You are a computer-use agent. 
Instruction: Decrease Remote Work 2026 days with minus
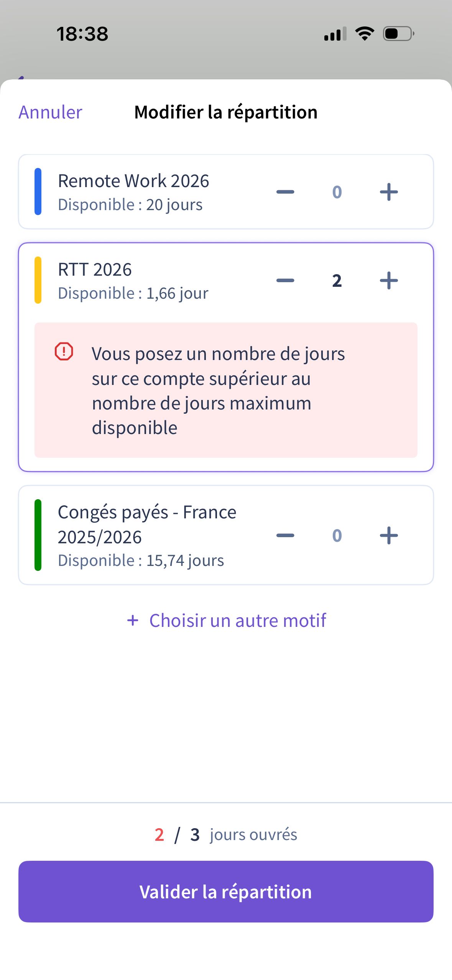[x=285, y=192]
